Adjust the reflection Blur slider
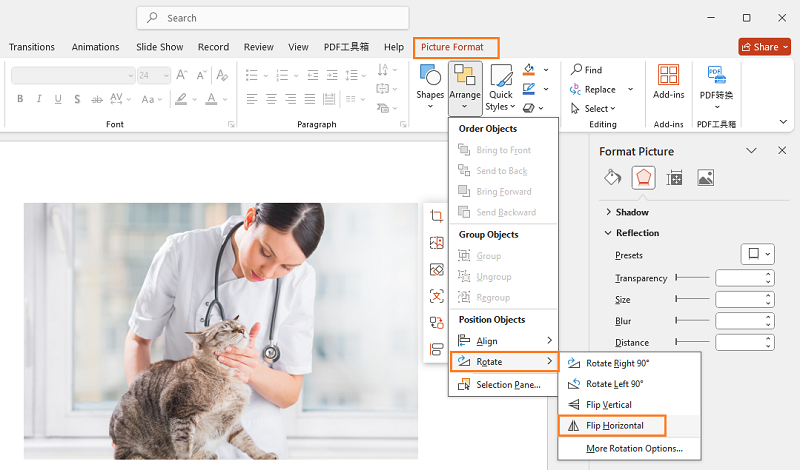800x470 pixels. pos(692,320)
